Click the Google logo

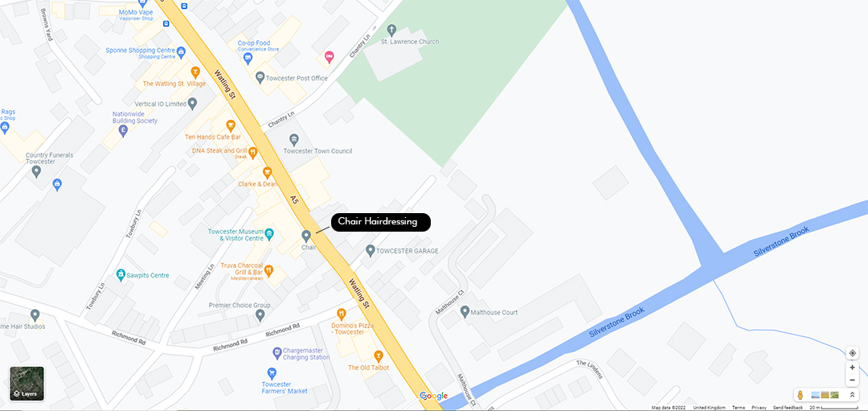tap(433, 396)
